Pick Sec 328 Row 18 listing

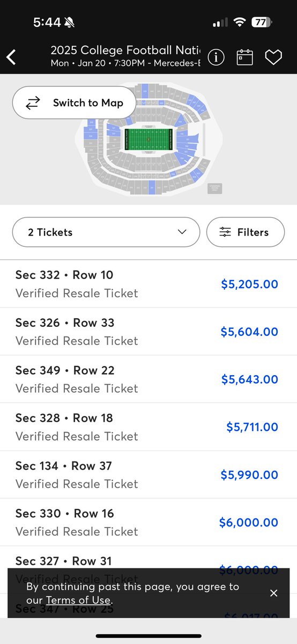tap(148, 427)
